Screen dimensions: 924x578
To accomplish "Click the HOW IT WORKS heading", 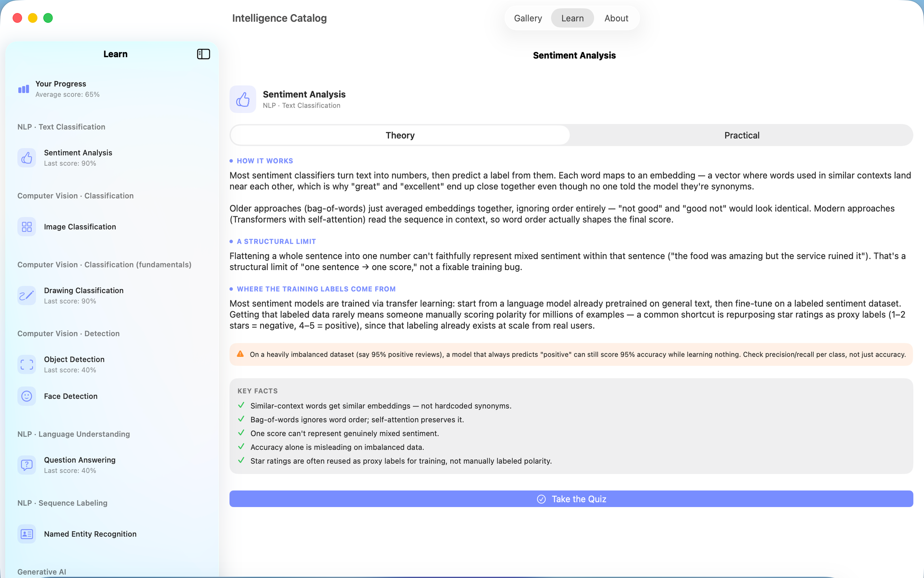I will [x=265, y=161].
